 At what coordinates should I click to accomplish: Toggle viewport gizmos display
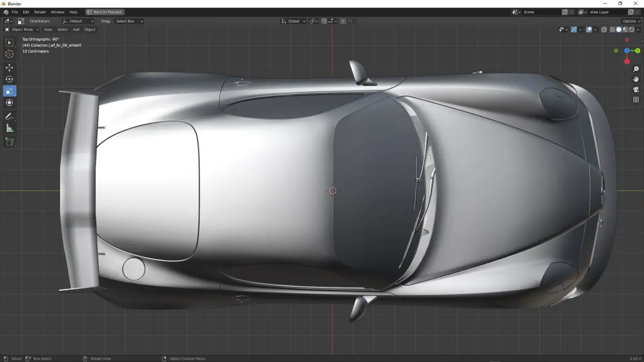pyautogui.click(x=574, y=29)
